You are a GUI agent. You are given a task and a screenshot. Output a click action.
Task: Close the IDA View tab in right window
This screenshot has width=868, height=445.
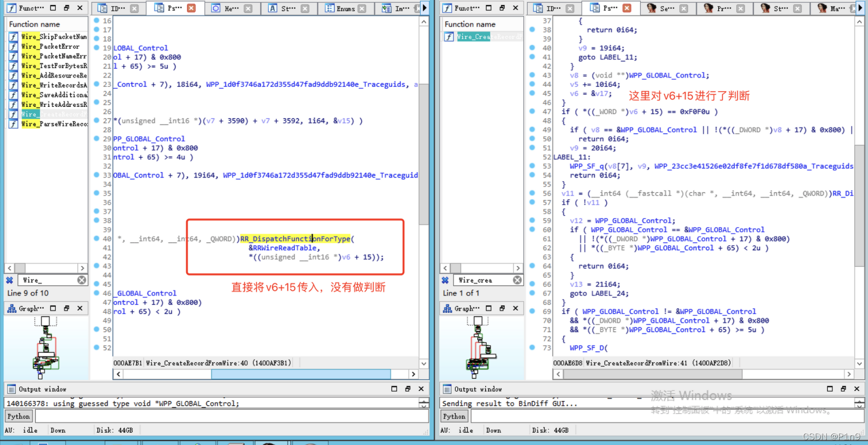pyautogui.click(x=570, y=8)
